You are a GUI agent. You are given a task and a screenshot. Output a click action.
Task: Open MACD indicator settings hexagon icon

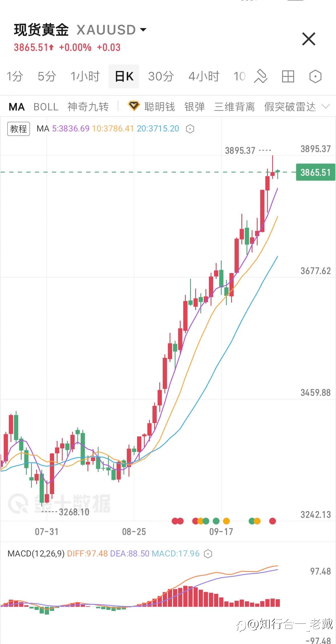[x=208, y=554]
